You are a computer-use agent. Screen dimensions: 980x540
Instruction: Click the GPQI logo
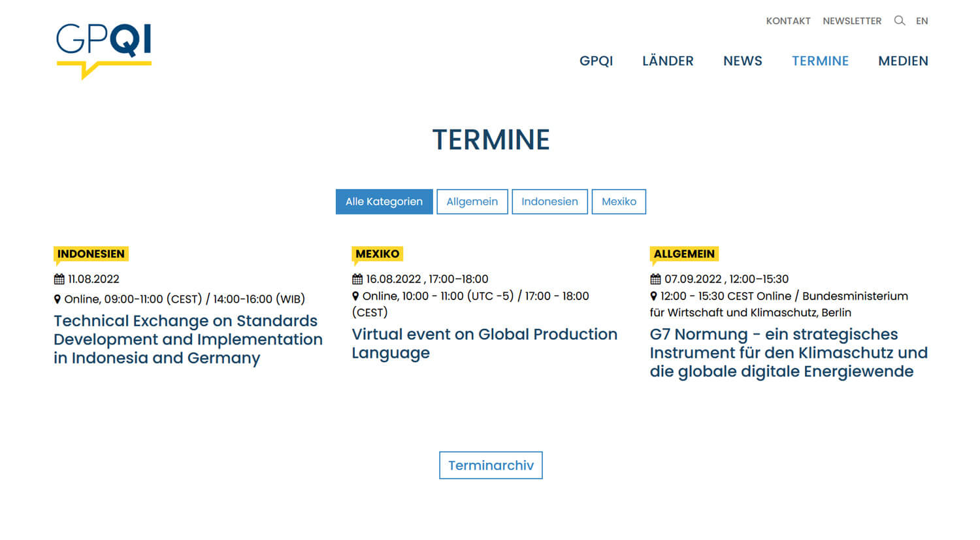(x=104, y=50)
